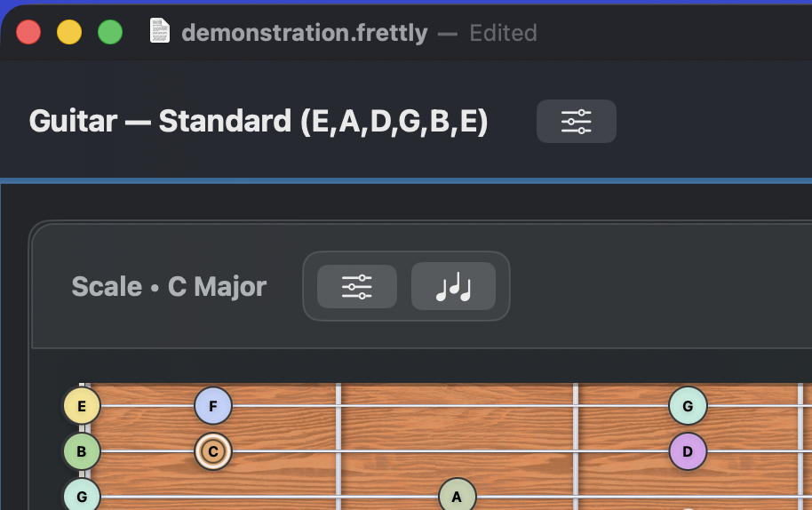Click the document title demonstration.frettly
Viewport: 812px width, 510px height.
pyautogui.click(x=304, y=33)
